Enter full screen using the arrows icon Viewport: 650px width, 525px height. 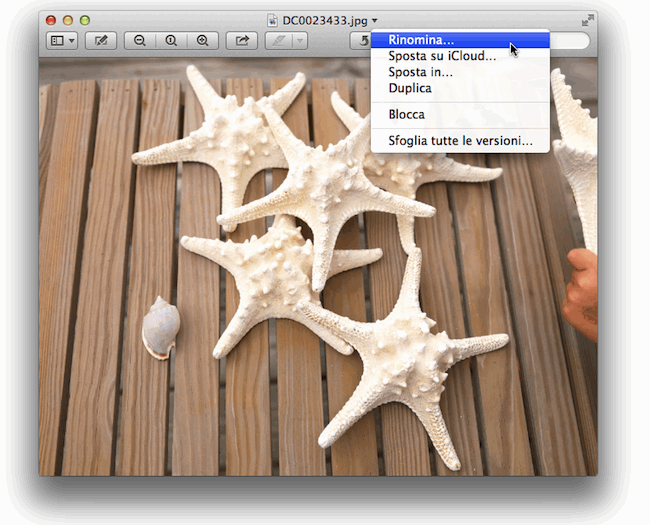[587, 20]
